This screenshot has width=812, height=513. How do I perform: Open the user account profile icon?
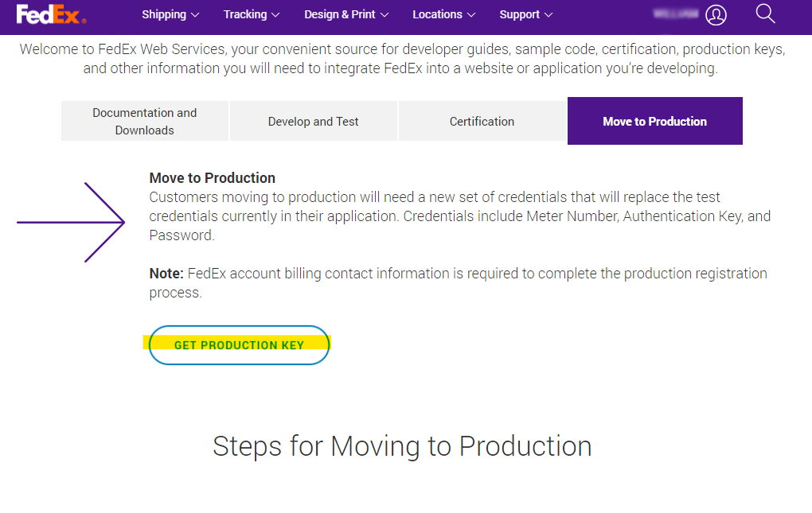click(716, 15)
